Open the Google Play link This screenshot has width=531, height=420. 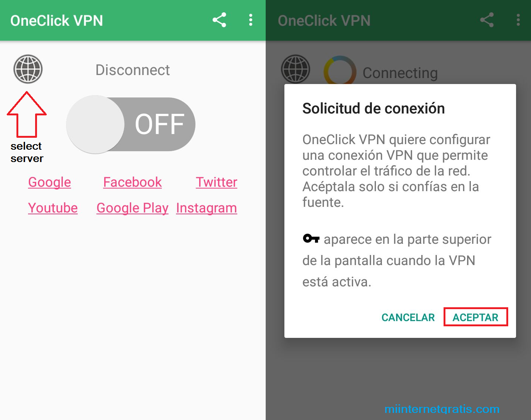132,208
